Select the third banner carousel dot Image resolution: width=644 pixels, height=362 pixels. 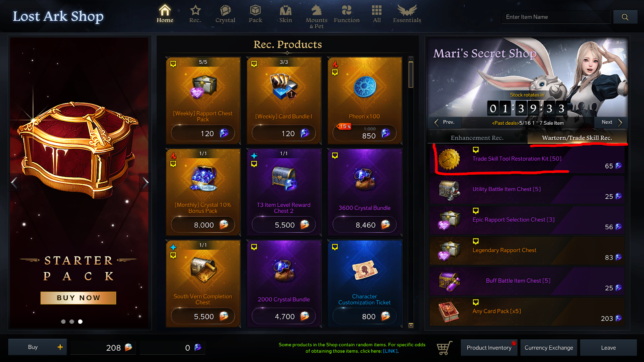pyautogui.click(x=80, y=321)
